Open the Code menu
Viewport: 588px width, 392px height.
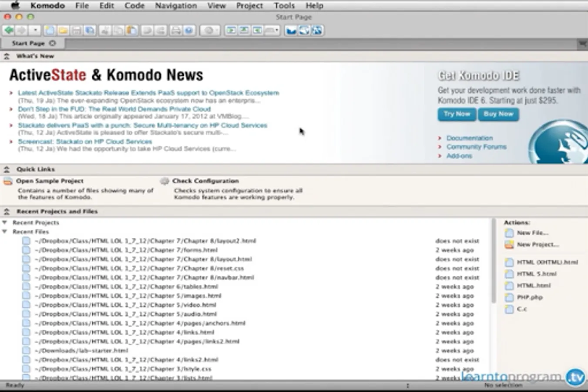tap(134, 6)
